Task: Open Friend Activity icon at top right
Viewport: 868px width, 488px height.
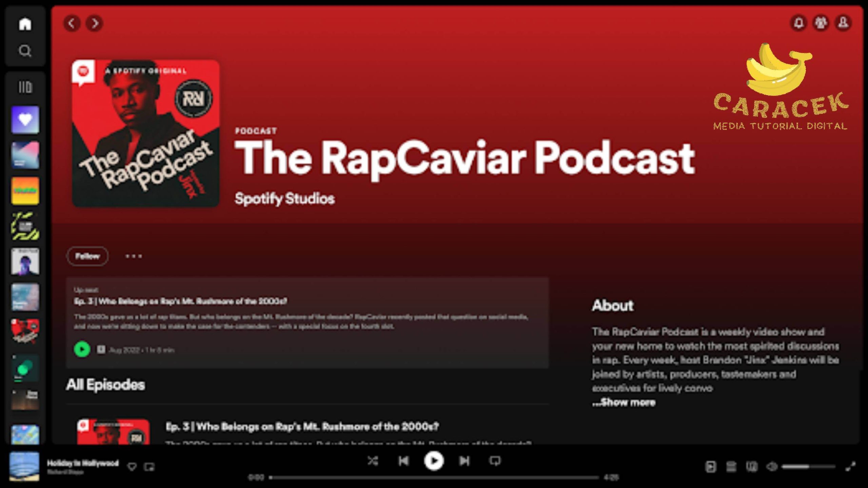Action: 821,23
